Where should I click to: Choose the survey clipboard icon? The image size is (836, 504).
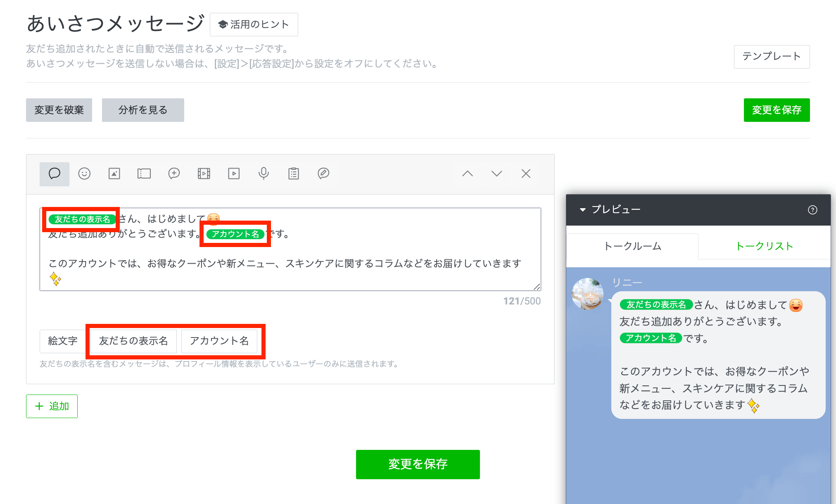294,174
